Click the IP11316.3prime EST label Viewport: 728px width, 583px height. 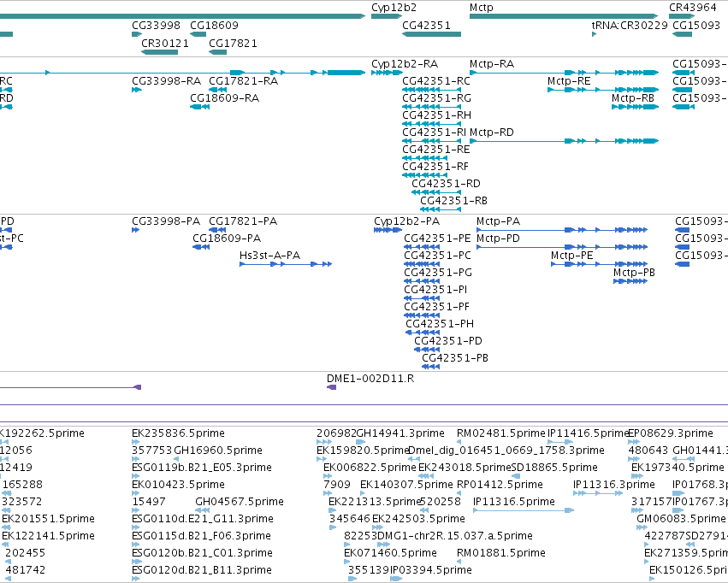(x=613, y=486)
